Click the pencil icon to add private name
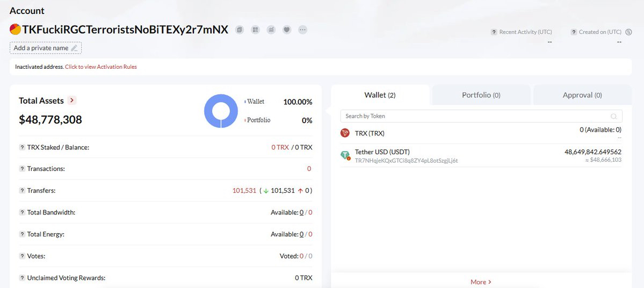This screenshot has width=644, height=288. tap(74, 48)
